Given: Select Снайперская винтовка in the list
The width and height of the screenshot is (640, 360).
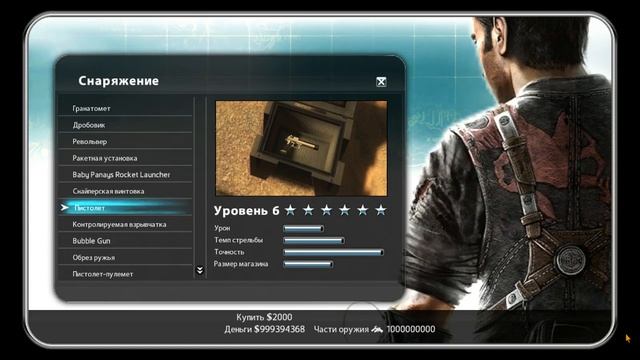Looking at the screenshot, I should (x=125, y=191).
